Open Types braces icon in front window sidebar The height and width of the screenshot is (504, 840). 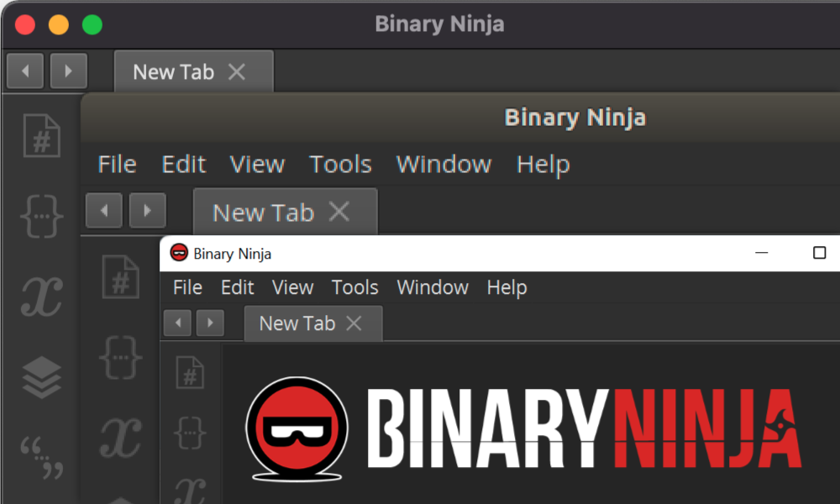[x=190, y=433]
